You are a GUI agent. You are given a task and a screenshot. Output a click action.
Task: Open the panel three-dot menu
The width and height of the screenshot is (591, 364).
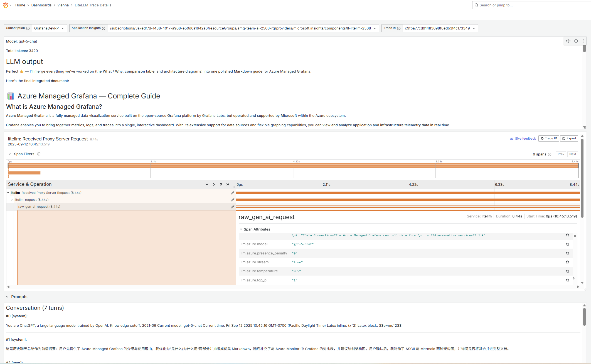(583, 41)
